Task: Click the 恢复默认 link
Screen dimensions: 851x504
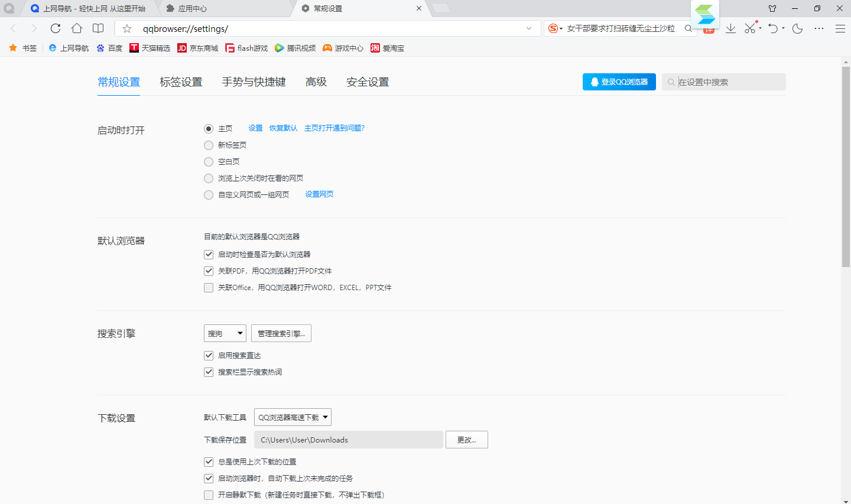Action: pyautogui.click(x=284, y=128)
